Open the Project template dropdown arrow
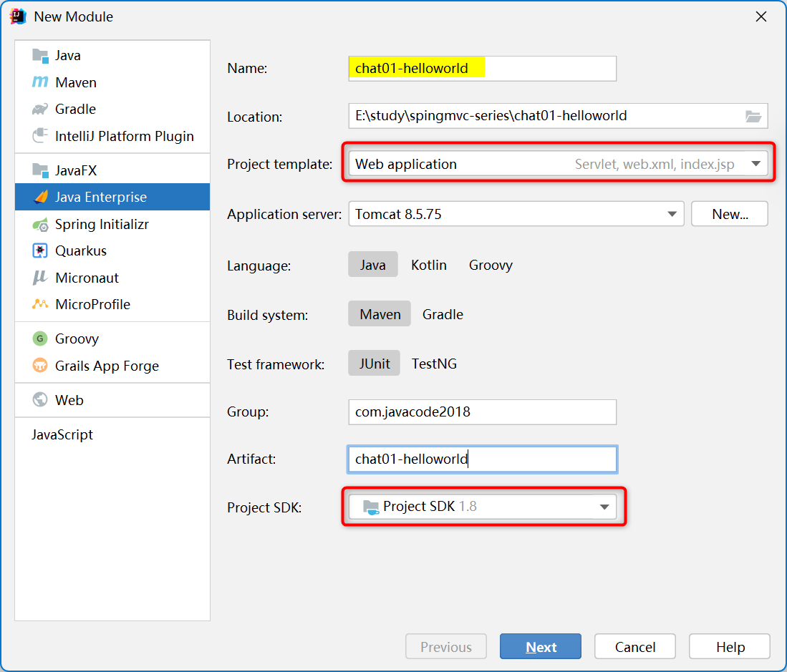The width and height of the screenshot is (787, 672). point(756,163)
